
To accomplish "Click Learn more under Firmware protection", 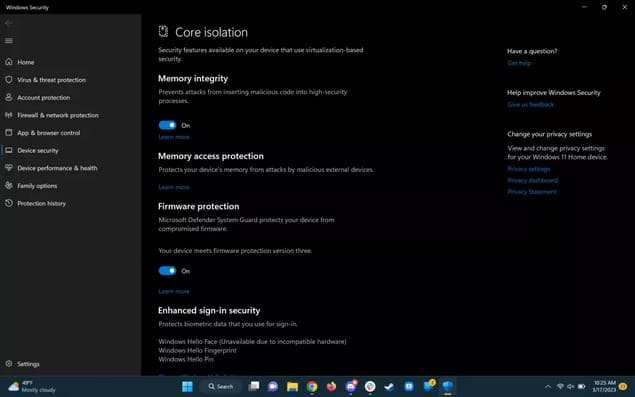I will click(x=174, y=291).
